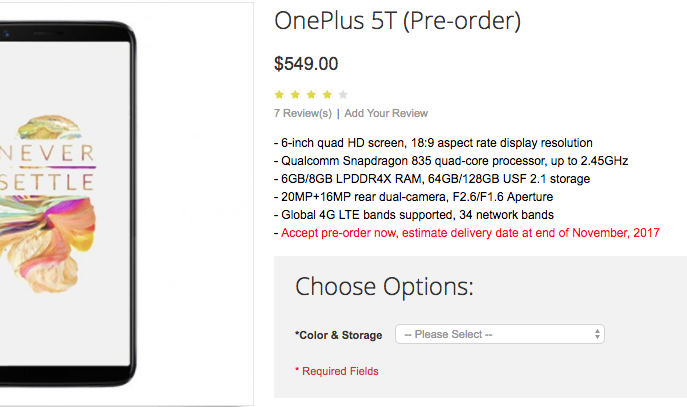Click the Choose Options heading

384,287
